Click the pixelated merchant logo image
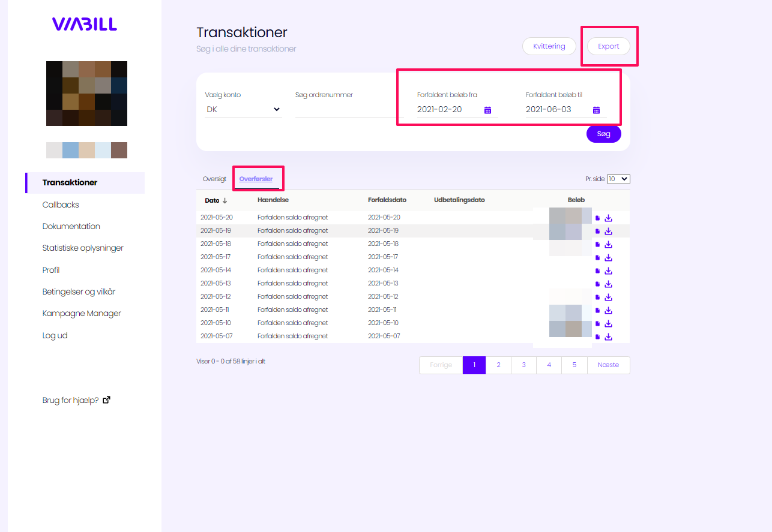The image size is (772, 532). tap(86, 94)
